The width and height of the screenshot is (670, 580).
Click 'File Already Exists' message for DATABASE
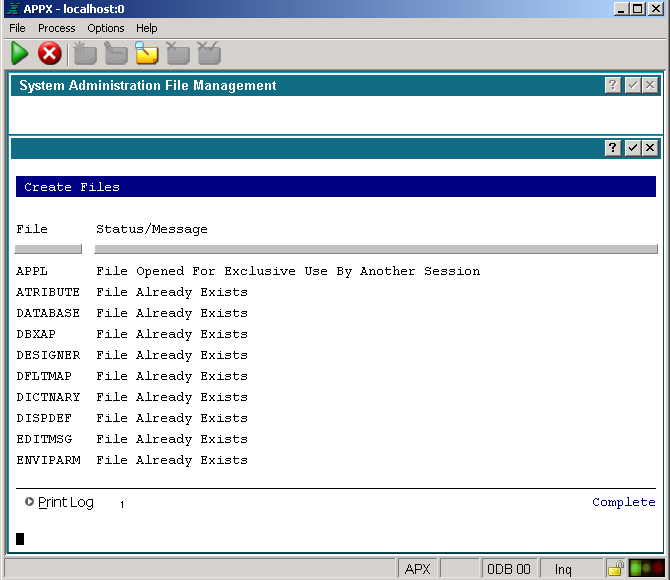(x=172, y=314)
